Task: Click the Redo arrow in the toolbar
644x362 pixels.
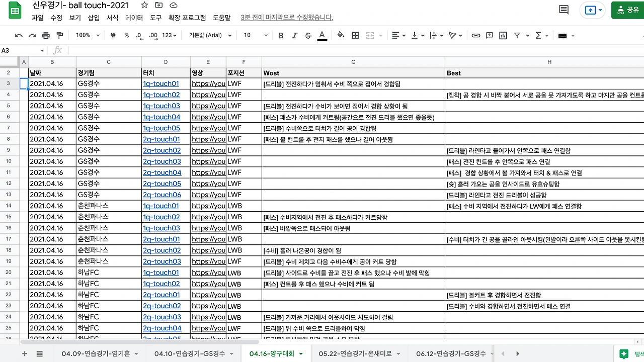Action: coord(33,36)
